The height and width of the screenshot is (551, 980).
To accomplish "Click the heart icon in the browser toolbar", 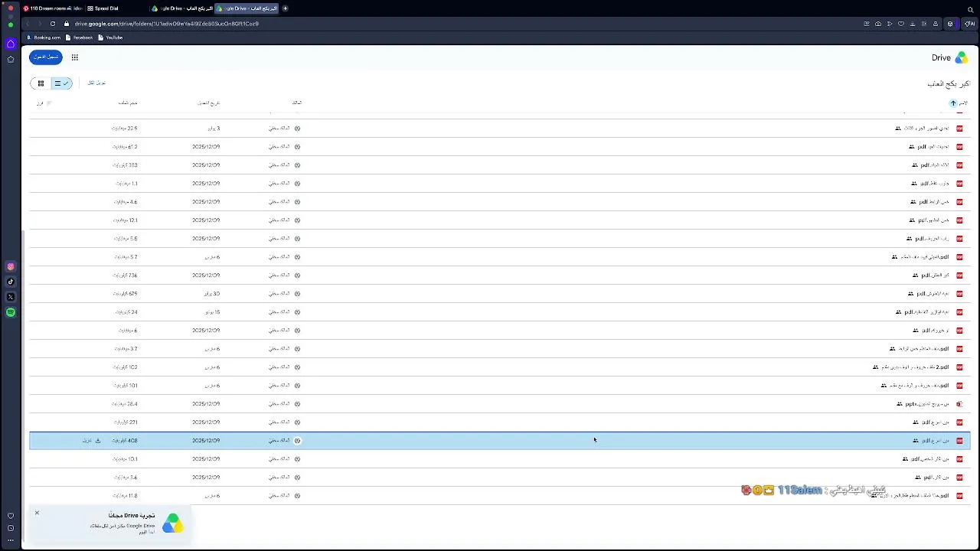I will 901,24.
